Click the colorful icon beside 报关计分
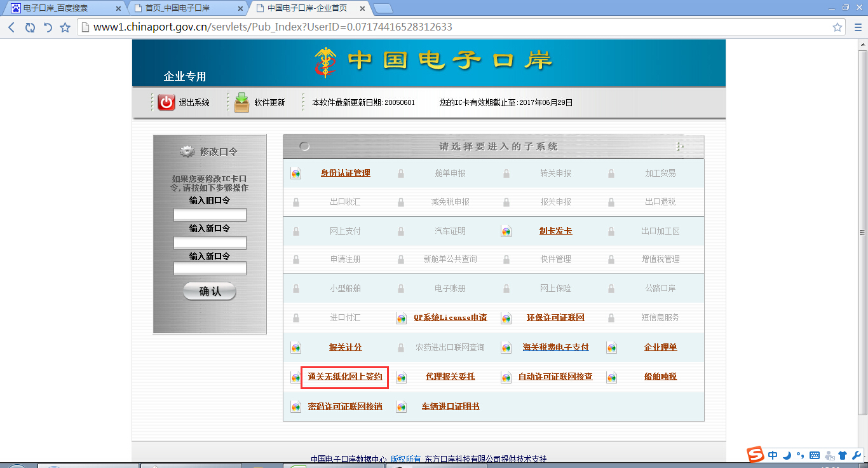 295,348
